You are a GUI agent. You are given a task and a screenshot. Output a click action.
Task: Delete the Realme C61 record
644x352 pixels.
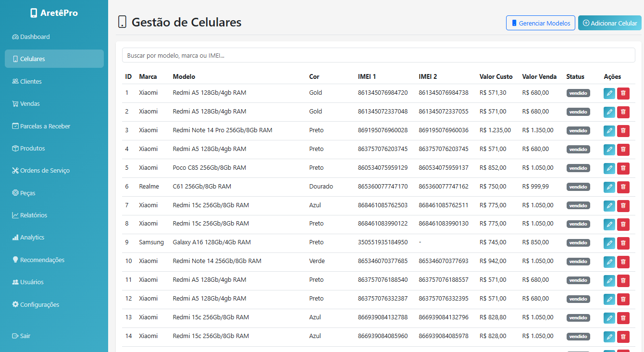tap(623, 187)
